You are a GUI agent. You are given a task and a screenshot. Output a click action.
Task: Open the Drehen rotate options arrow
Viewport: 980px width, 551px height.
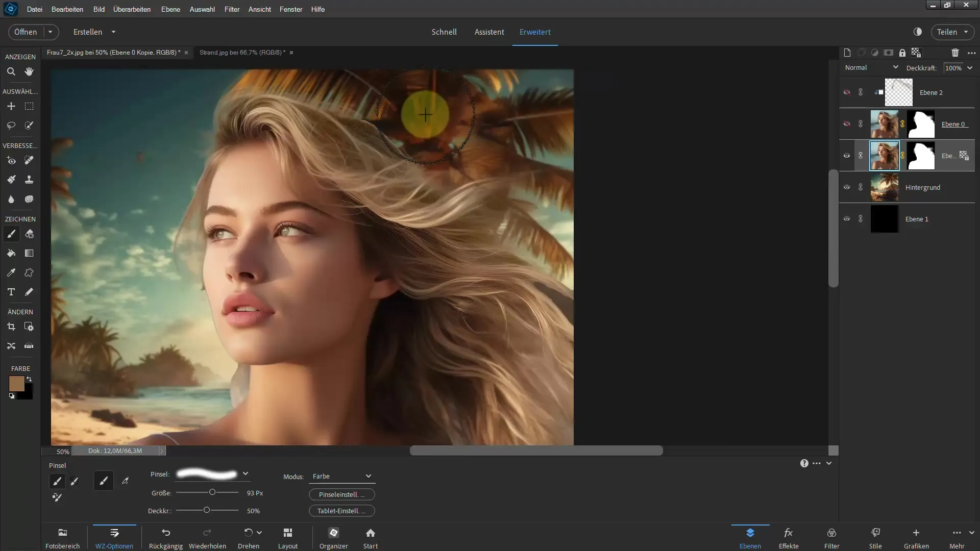(x=259, y=532)
